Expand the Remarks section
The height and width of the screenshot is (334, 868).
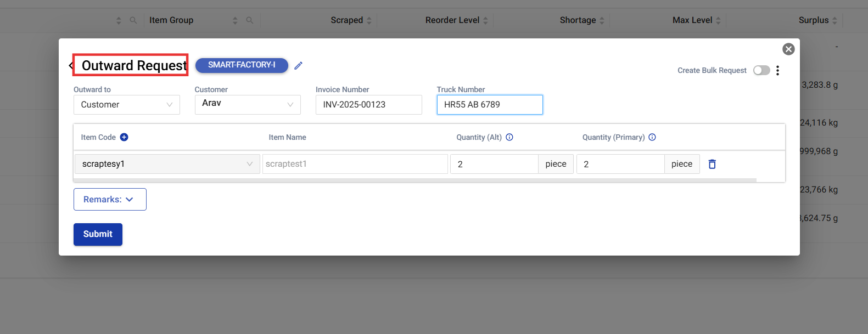(110, 200)
